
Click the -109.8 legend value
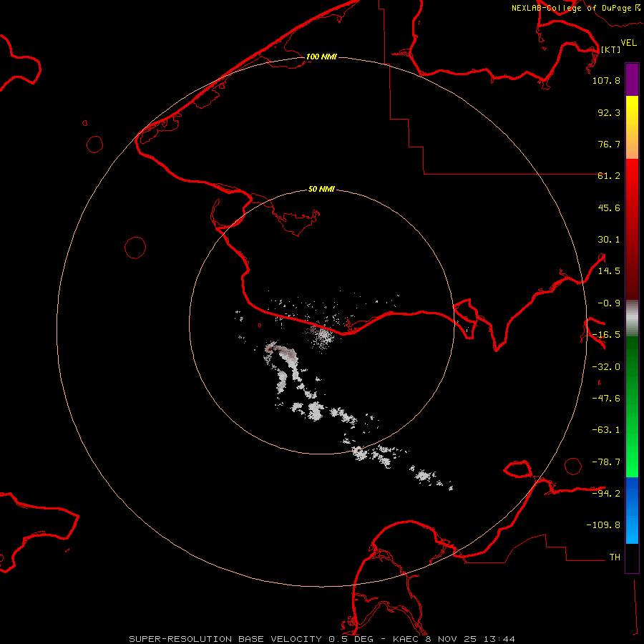[x=603, y=525]
